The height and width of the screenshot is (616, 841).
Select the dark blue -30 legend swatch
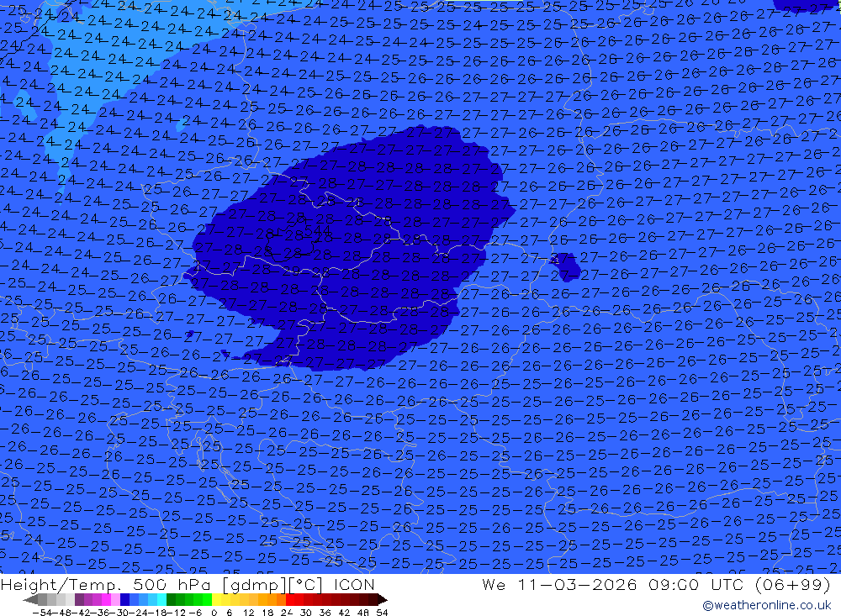tap(124, 599)
